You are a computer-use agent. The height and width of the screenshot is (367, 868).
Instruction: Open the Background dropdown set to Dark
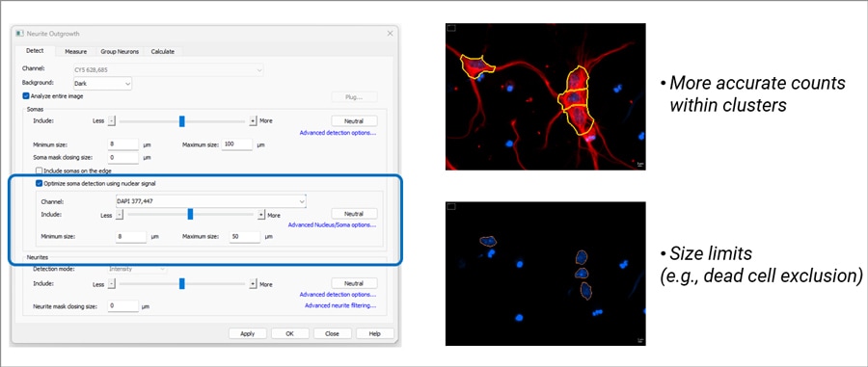102,84
